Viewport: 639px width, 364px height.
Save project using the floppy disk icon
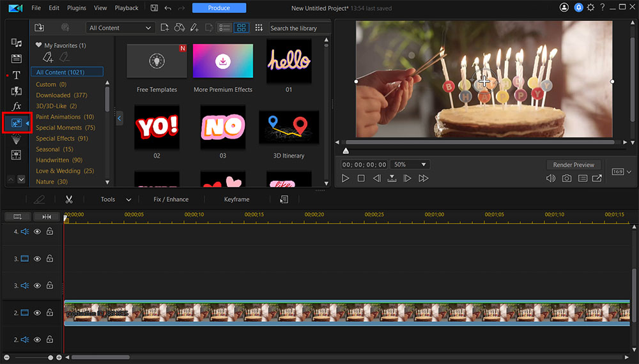pyautogui.click(x=154, y=8)
